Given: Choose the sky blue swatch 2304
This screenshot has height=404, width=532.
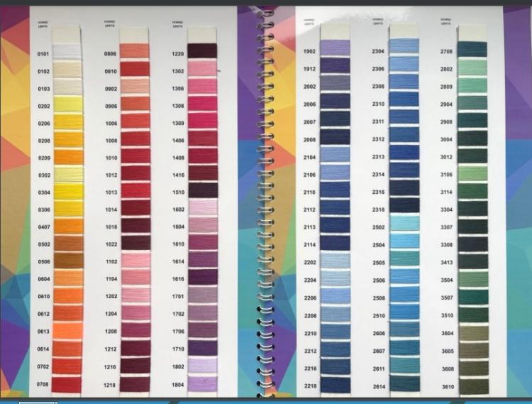Looking at the screenshot, I should pos(404,47).
